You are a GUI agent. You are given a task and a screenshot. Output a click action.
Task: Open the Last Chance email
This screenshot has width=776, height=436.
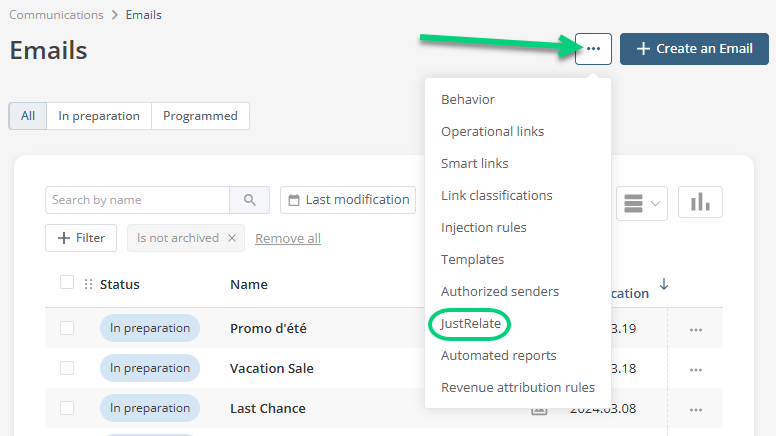click(268, 409)
